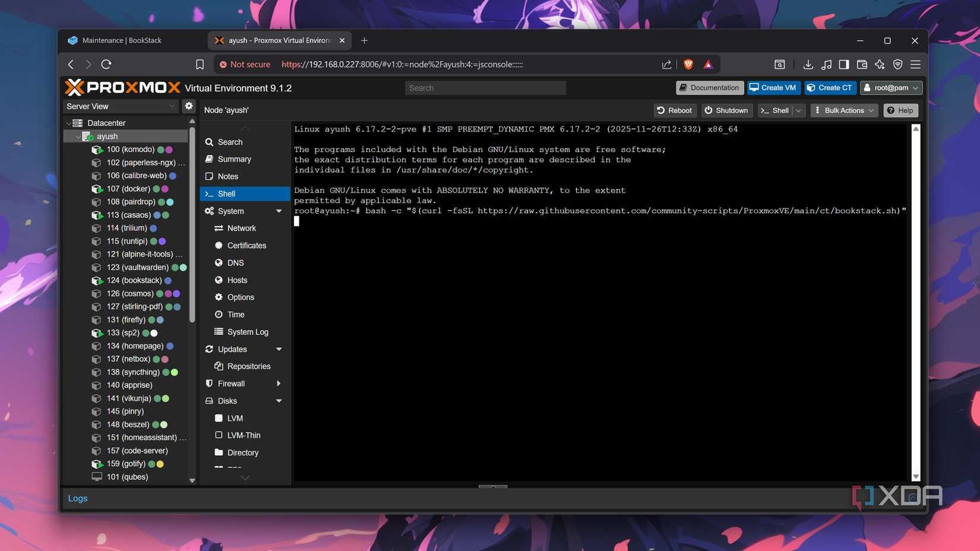View the Hosts file panel
Viewport: 980px width, 551px height.
237,280
